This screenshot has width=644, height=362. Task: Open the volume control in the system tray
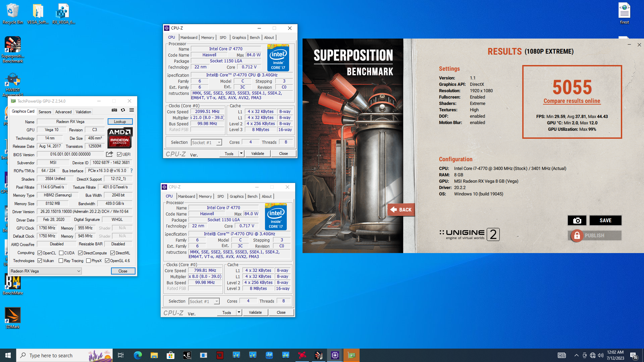pyautogui.click(x=601, y=355)
